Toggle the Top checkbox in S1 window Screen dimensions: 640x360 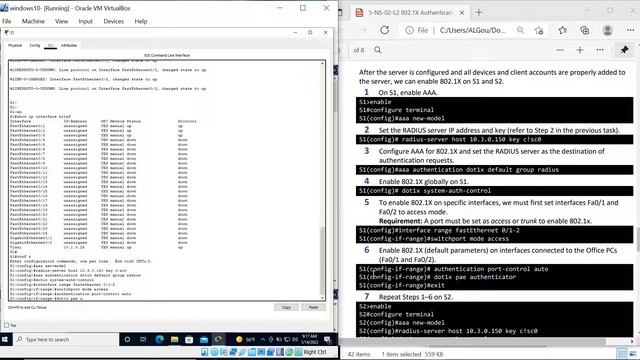click(x=7, y=325)
